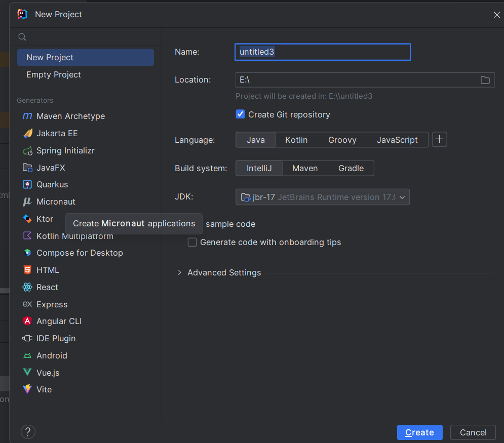Select Groovy as the language
This screenshot has height=443, width=504.
342,140
